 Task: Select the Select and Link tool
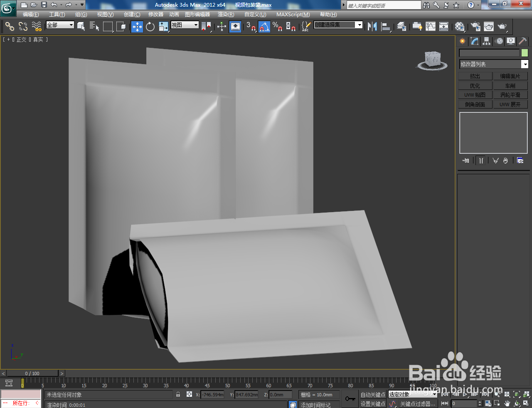click(10, 26)
